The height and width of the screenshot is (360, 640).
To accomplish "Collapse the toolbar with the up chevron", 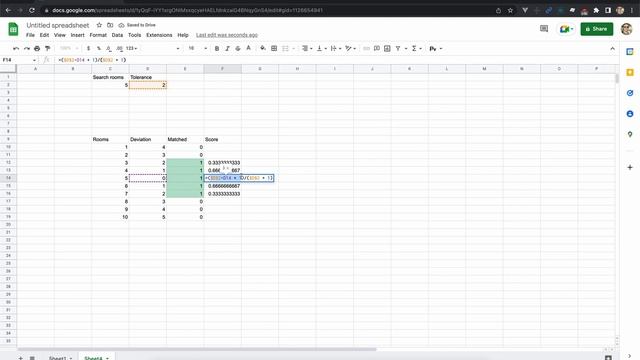I will point(612,49).
